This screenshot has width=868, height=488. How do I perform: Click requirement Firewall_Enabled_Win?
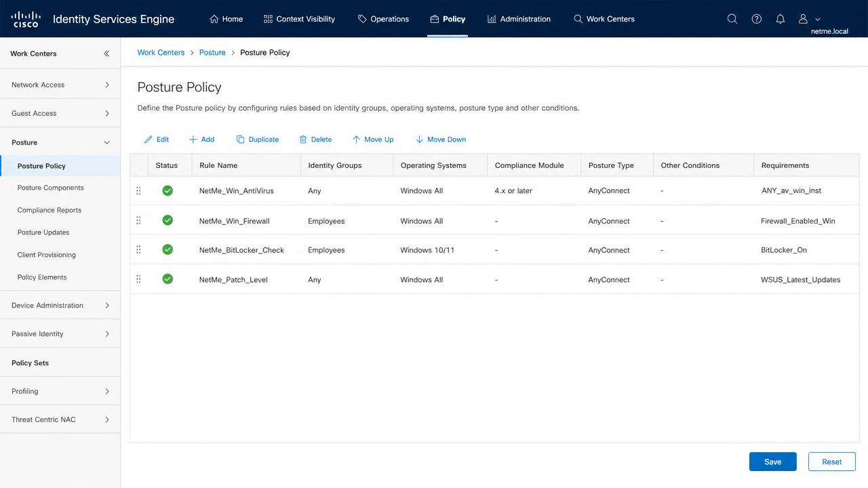(798, 221)
